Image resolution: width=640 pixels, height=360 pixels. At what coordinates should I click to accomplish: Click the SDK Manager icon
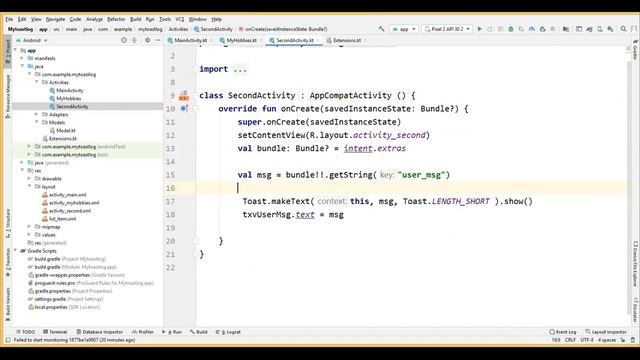pyautogui.click(x=610, y=29)
